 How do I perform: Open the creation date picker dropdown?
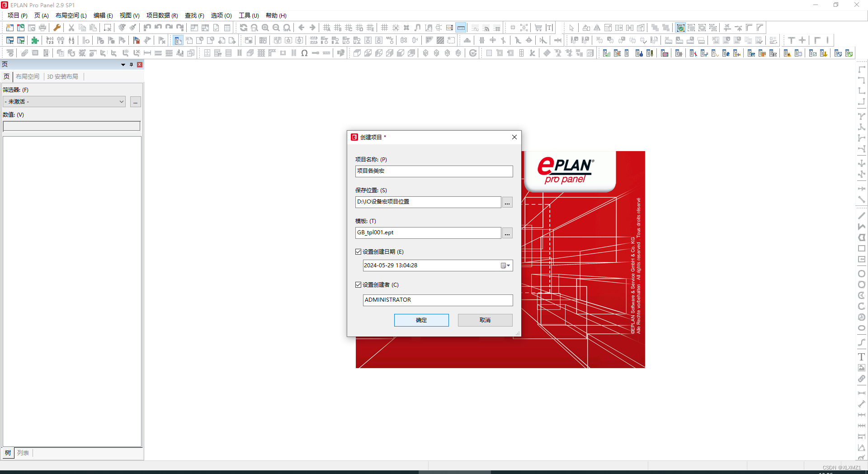[x=506, y=265]
